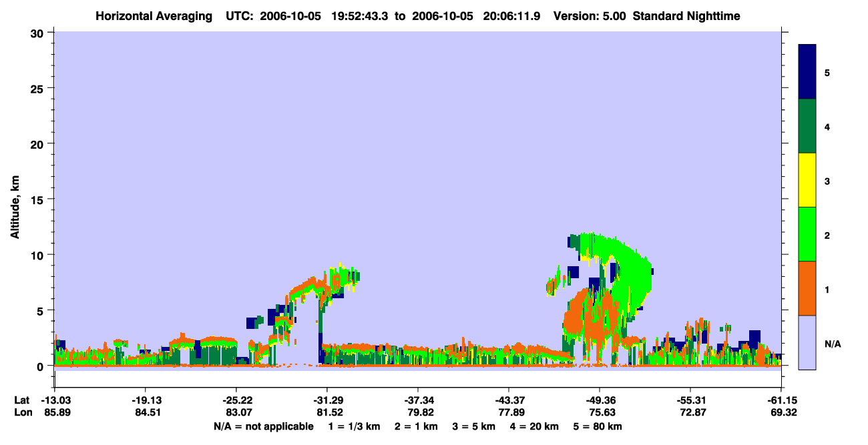The width and height of the screenshot is (868, 445).
Task: Click the end time 20:06:11.9
Action: (x=513, y=15)
